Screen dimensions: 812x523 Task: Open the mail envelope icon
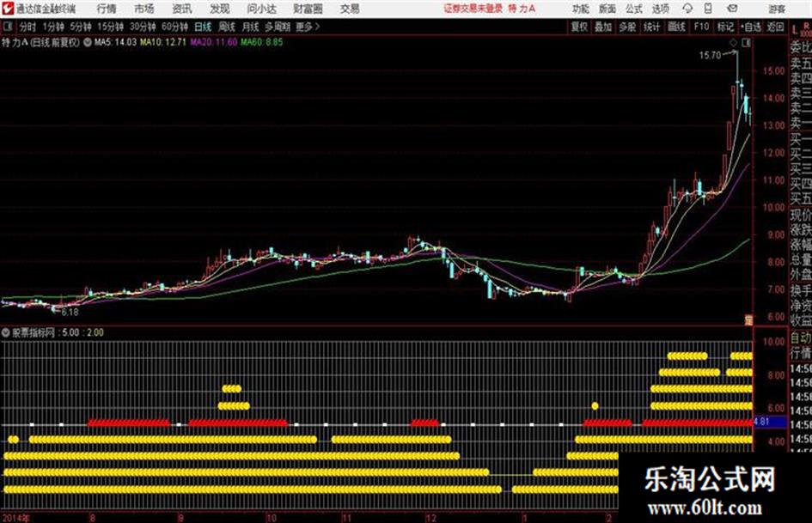(732, 9)
